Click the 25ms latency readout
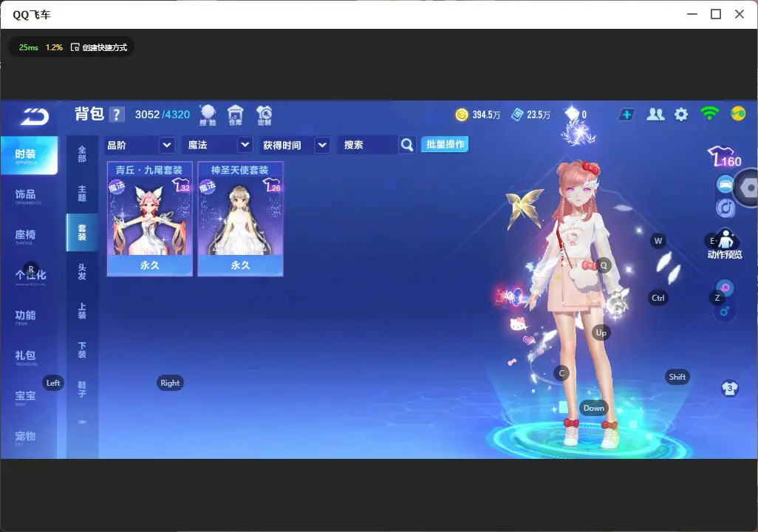This screenshot has height=532, width=758. 29,47
